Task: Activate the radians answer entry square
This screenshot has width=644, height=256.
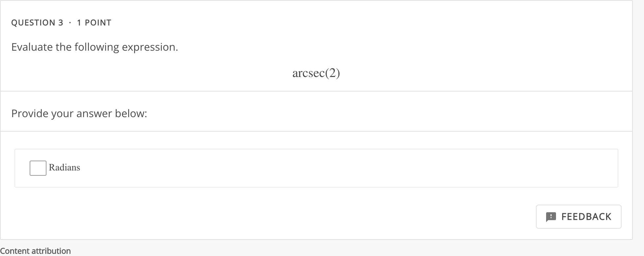Action: [38, 168]
